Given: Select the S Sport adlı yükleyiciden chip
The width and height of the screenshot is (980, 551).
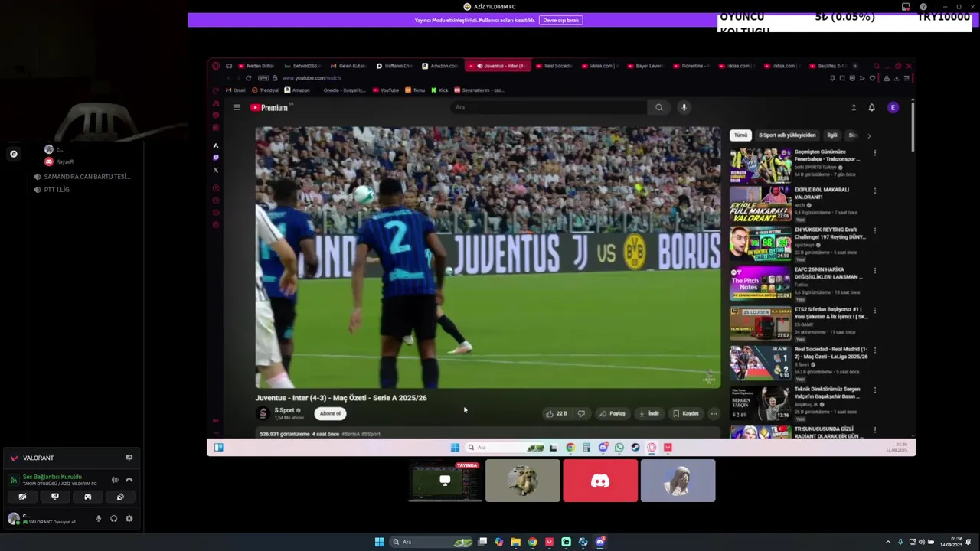Looking at the screenshot, I should point(787,135).
